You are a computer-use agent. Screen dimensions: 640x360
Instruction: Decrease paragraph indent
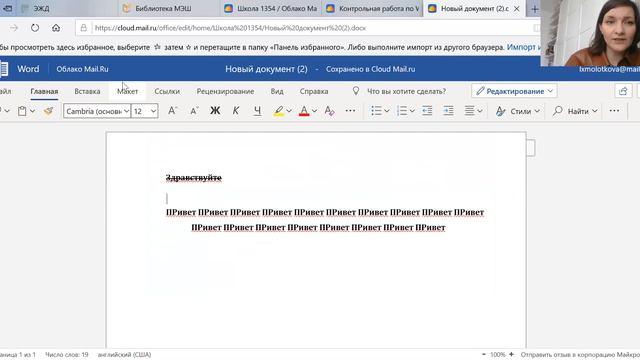coord(427,111)
